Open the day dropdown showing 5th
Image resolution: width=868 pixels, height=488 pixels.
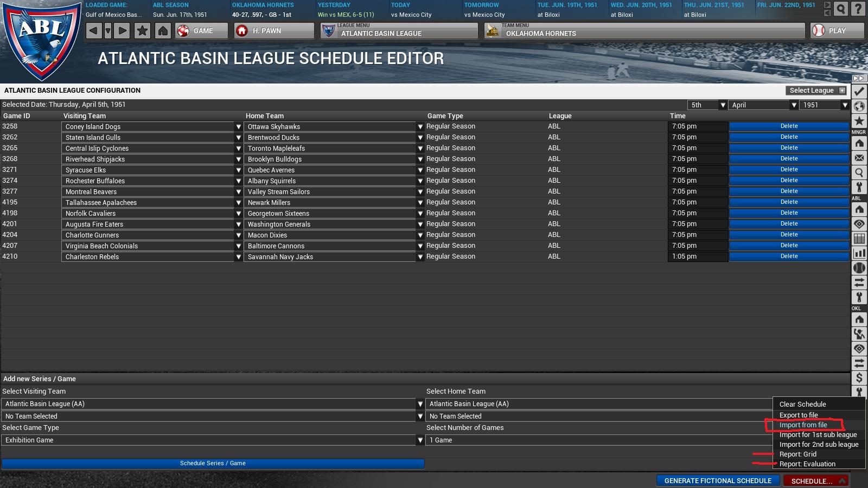[x=707, y=105]
